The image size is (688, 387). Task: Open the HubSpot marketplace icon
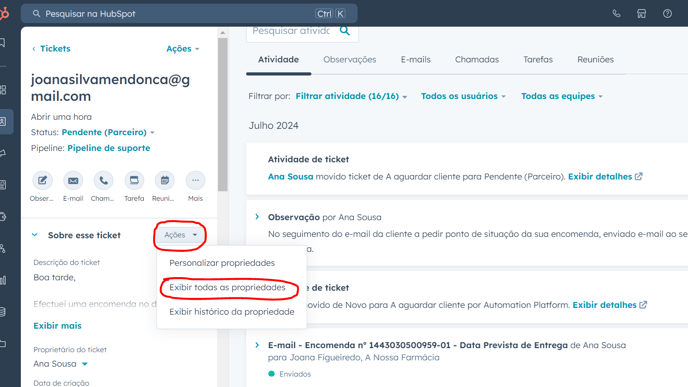(641, 14)
